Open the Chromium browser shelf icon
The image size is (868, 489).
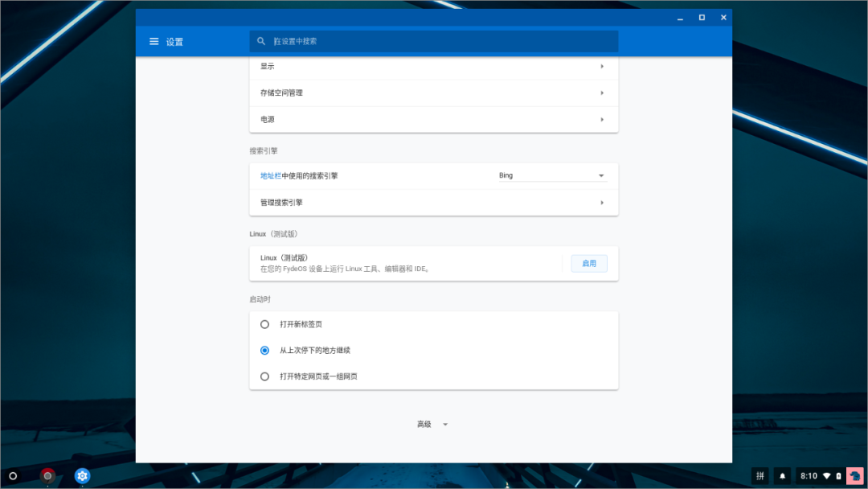(x=47, y=475)
